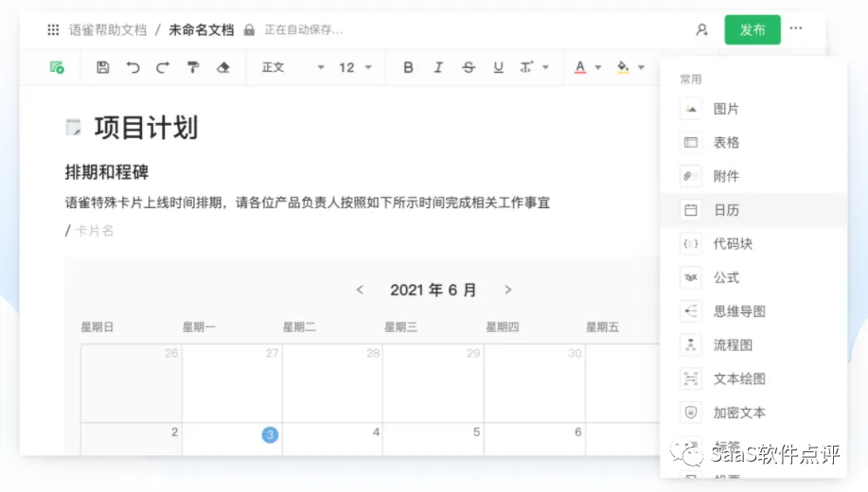Save the document with the disk icon
The height and width of the screenshot is (492, 868).
point(103,67)
